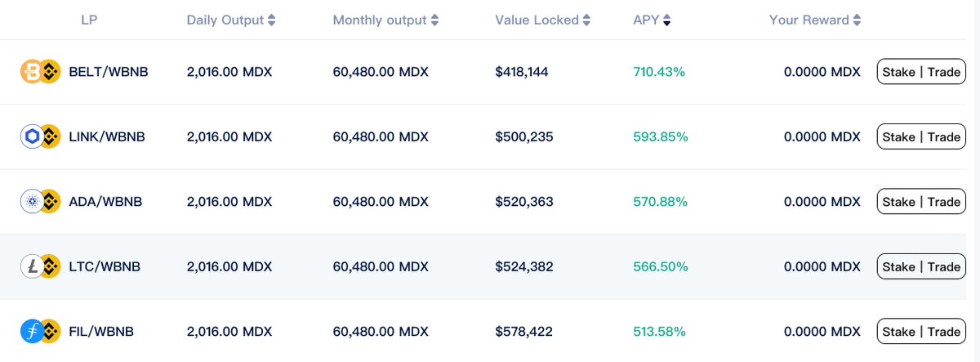
Task: Click Trade in the LTC/WBNB row
Action: [x=944, y=266]
